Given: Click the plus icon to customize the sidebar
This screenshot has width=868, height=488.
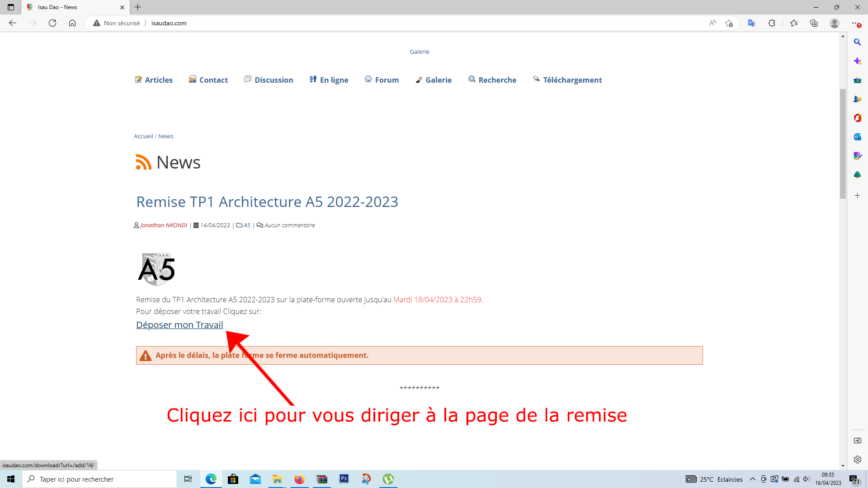Looking at the screenshot, I should 857,196.
